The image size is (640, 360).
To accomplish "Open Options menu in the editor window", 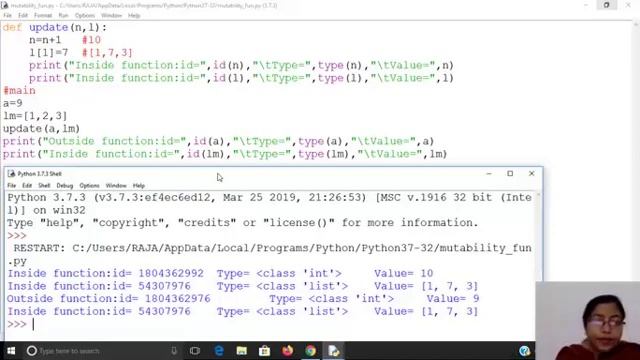I will click(85, 16).
